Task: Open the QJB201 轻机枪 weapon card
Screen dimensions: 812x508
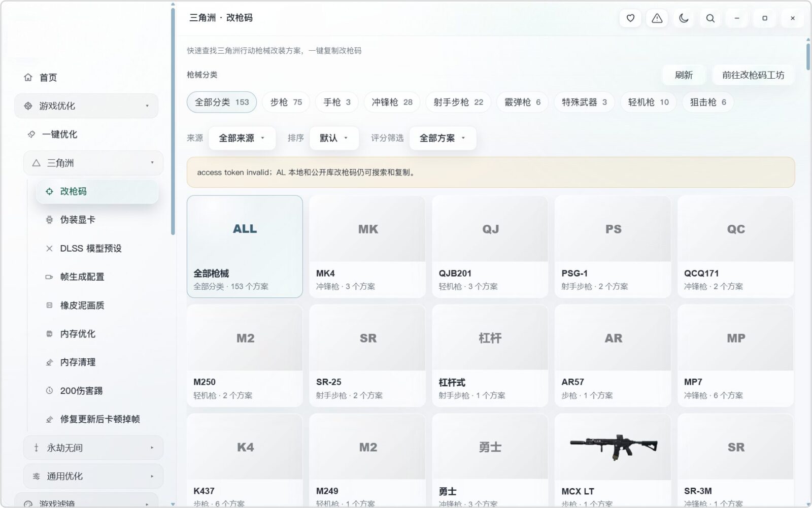Action: tap(490, 247)
